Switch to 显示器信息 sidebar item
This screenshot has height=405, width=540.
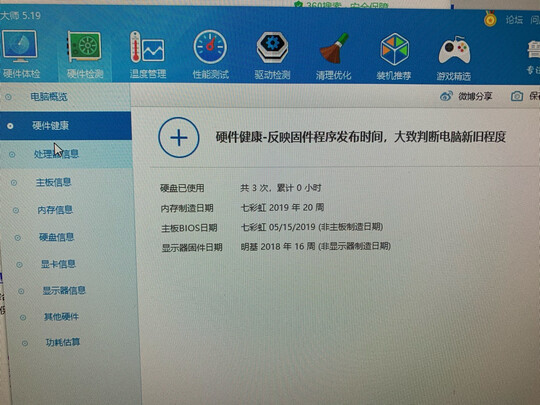pyautogui.click(x=64, y=291)
